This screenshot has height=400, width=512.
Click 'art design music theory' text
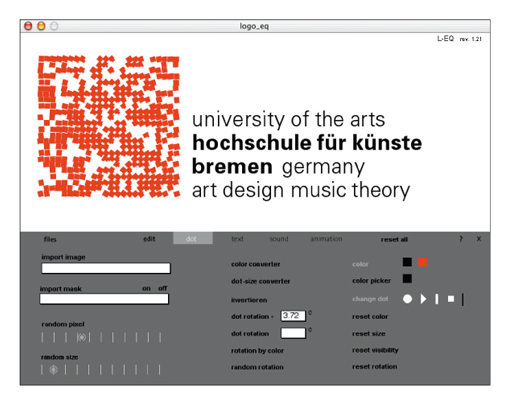301,191
